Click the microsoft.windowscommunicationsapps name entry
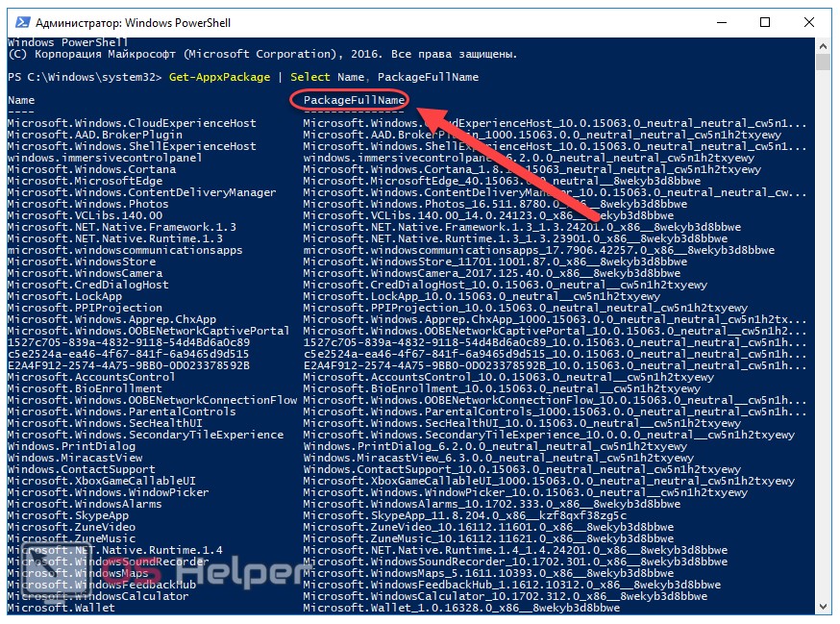 click(125, 250)
